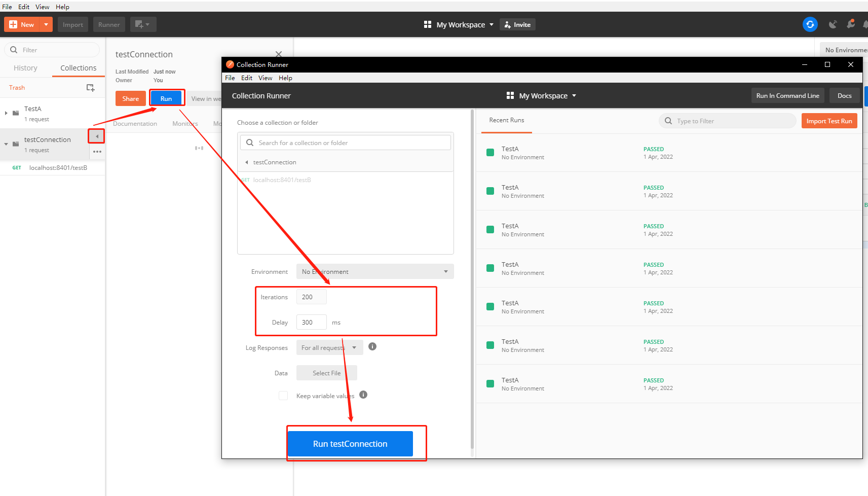Click the Docs button
This screenshot has height=496, width=868.
(844, 95)
